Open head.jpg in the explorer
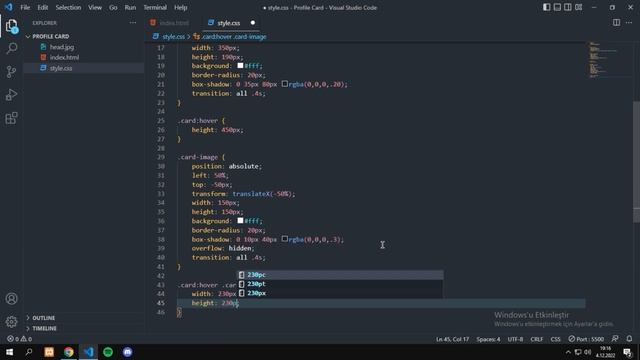Viewport: 640px width, 360px height. [62, 47]
